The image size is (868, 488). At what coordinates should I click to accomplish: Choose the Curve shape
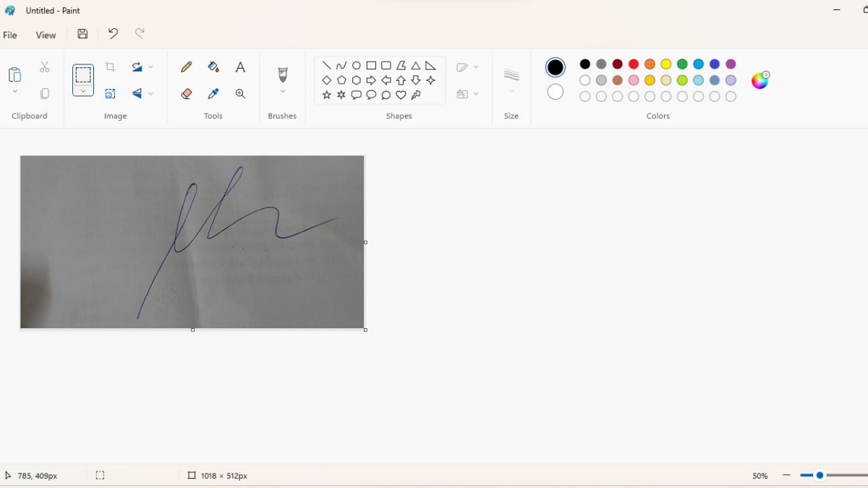[x=341, y=65]
